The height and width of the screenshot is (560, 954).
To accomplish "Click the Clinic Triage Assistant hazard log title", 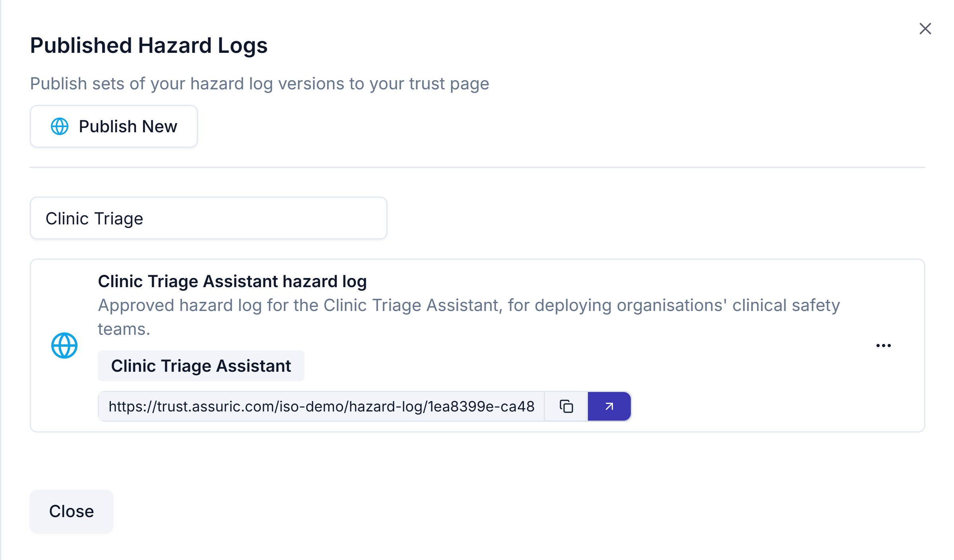I will (232, 281).
